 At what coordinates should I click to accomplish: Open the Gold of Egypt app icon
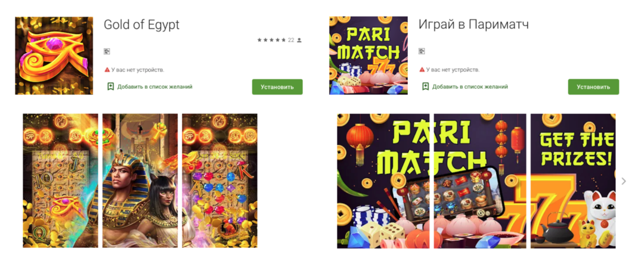pyautogui.click(x=54, y=55)
